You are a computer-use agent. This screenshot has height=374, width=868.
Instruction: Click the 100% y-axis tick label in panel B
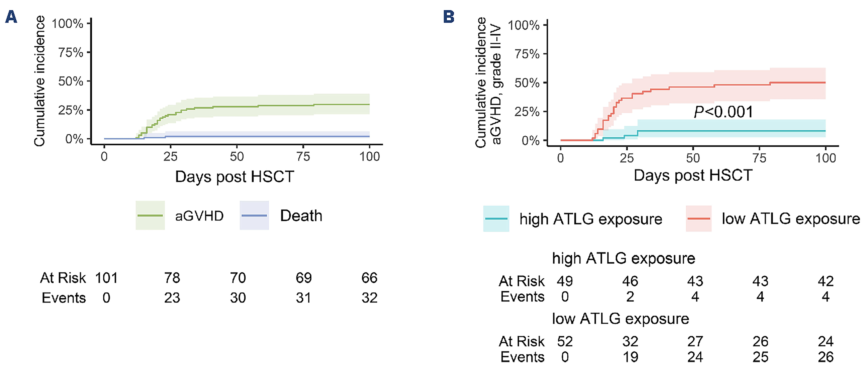[x=523, y=25]
